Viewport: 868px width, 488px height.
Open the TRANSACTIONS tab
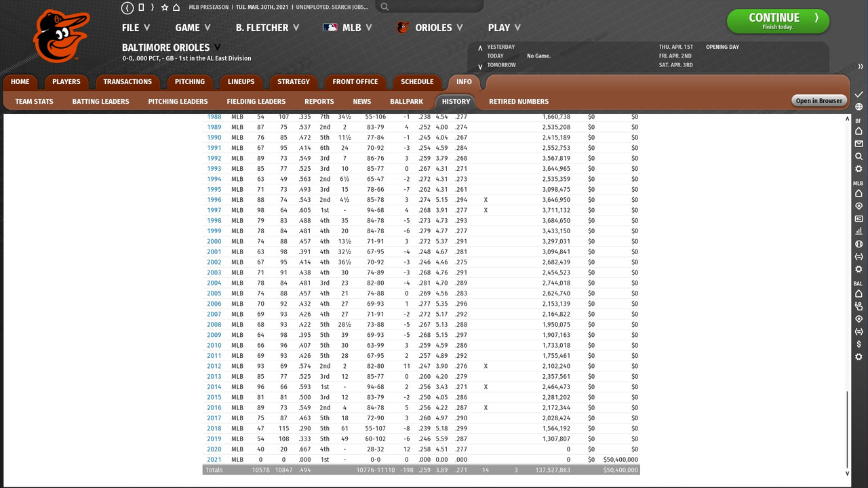point(127,82)
